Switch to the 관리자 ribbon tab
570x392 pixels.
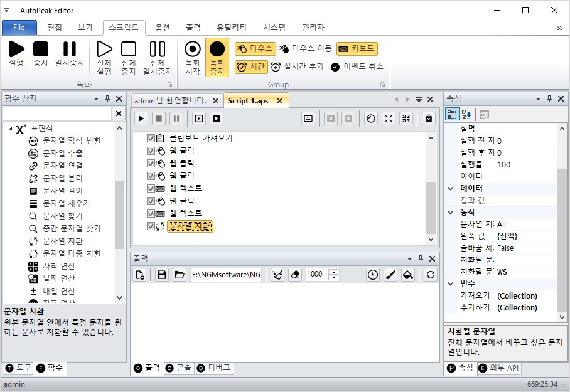point(313,28)
